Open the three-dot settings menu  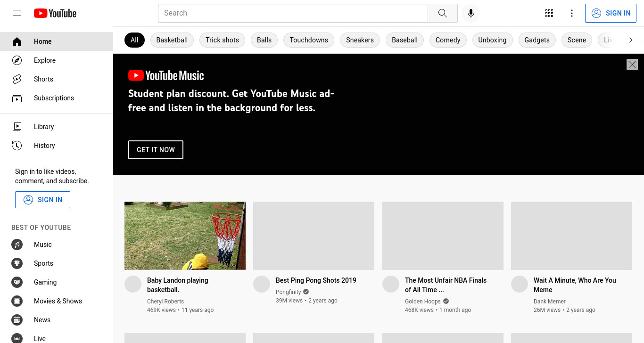(572, 13)
